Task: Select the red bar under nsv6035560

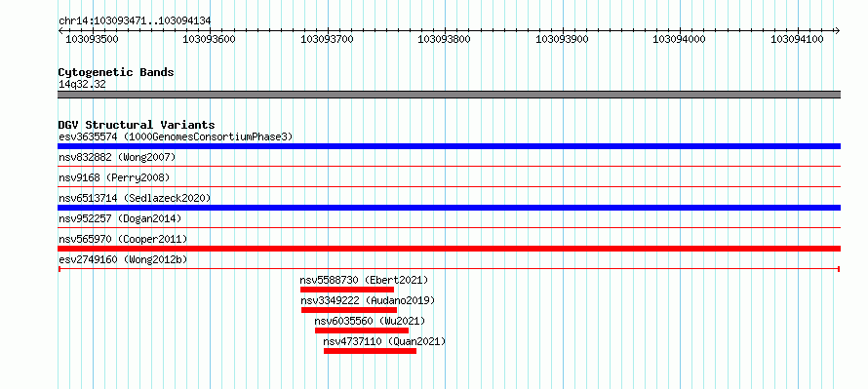Action: [362, 331]
